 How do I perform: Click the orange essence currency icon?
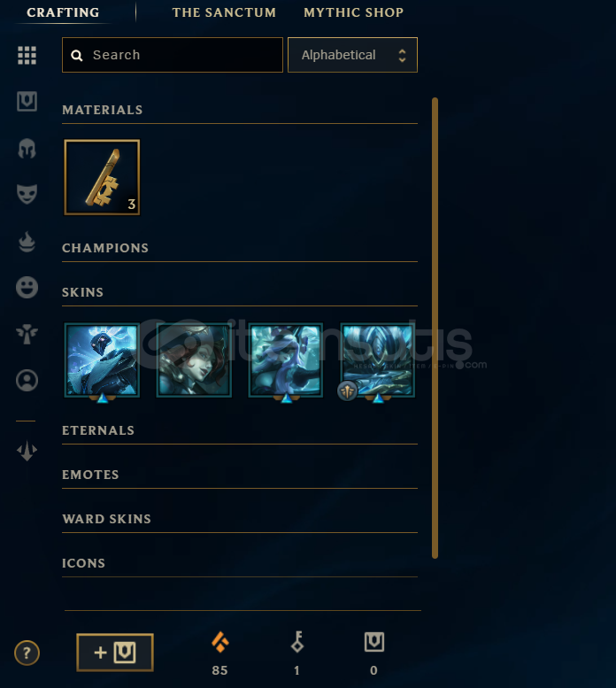tap(220, 642)
